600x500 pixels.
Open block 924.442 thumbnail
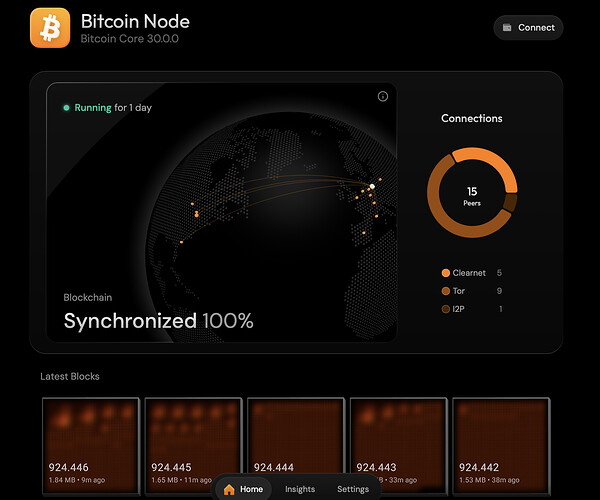[500, 440]
